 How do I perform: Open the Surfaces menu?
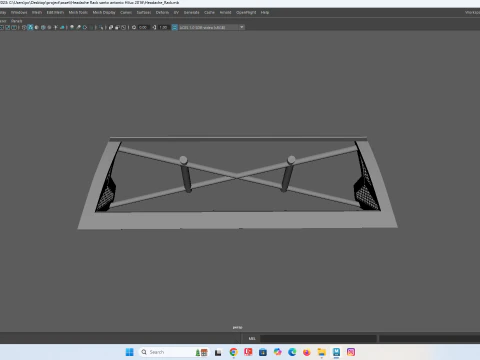tap(144, 12)
